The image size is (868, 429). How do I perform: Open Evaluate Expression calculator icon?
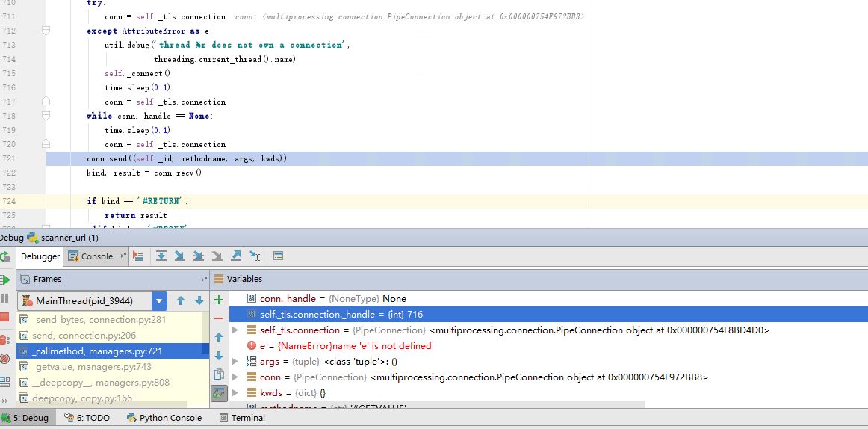coord(278,256)
